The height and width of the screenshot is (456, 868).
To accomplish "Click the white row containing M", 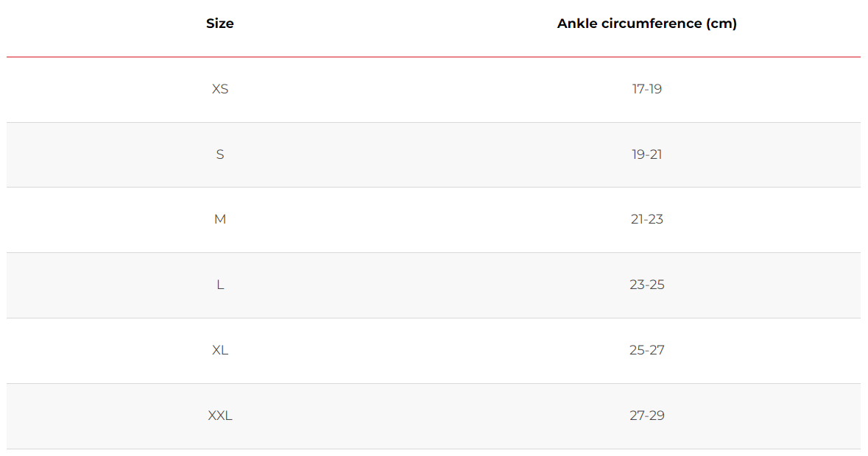I will 434,220.
